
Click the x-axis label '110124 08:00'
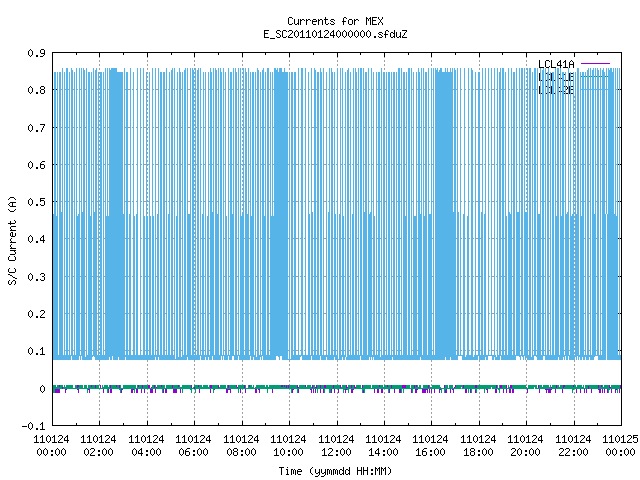point(241,446)
